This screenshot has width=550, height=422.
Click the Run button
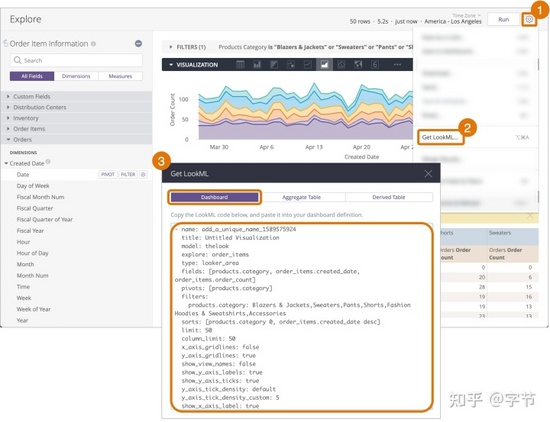(504, 20)
